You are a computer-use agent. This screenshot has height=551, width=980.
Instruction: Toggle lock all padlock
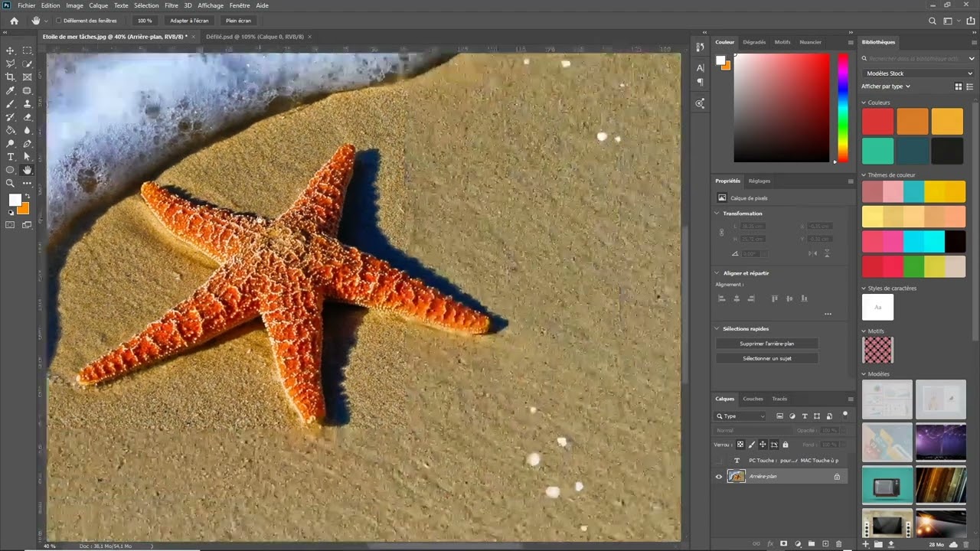point(785,445)
